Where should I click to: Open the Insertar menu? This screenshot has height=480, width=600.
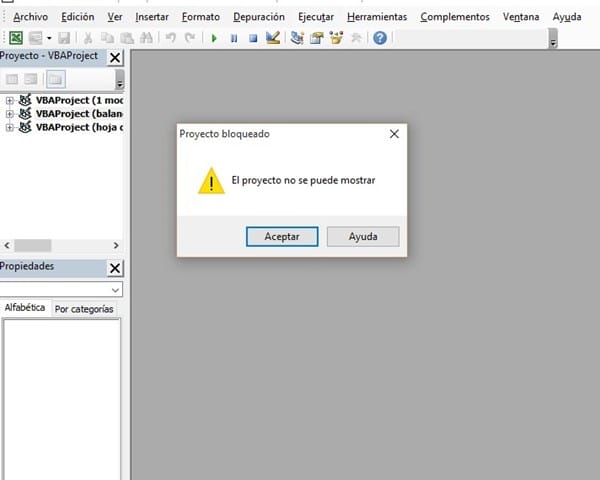pos(152,17)
